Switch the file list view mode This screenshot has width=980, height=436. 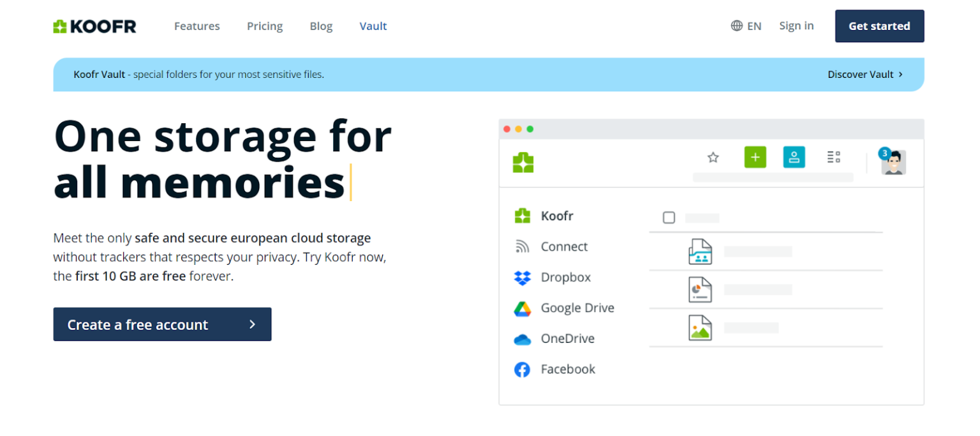[x=833, y=157]
